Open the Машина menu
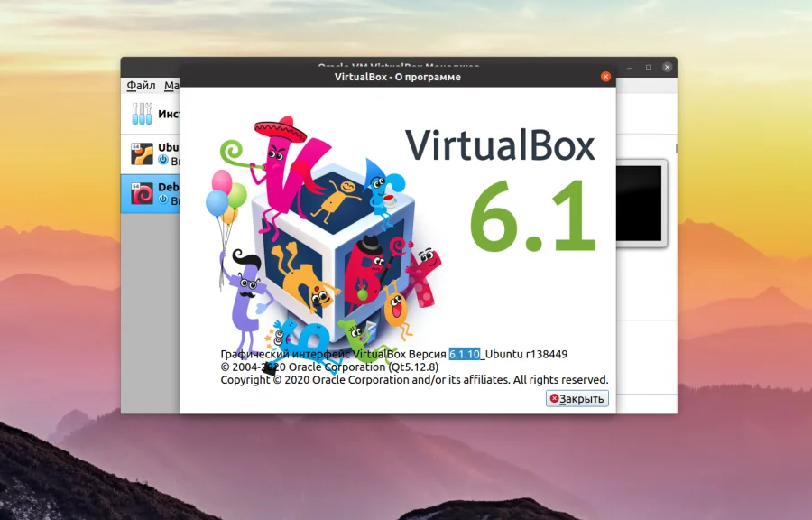 tap(173, 85)
